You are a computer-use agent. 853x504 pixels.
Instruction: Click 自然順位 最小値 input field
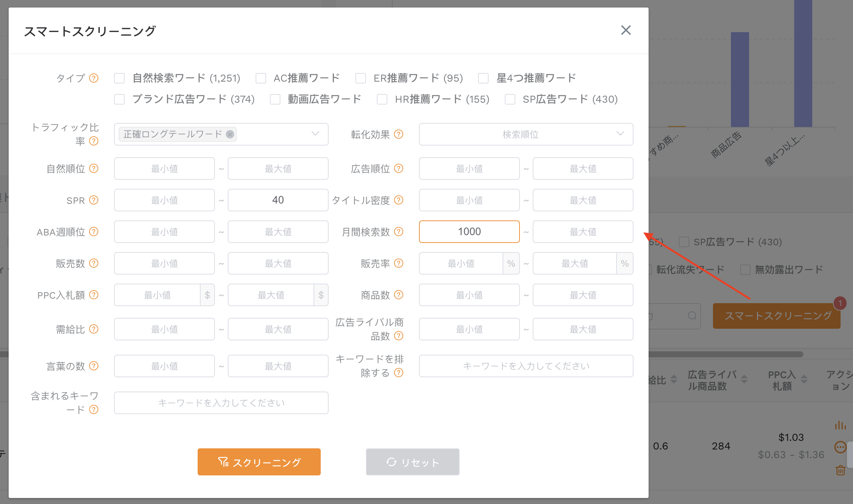click(164, 169)
